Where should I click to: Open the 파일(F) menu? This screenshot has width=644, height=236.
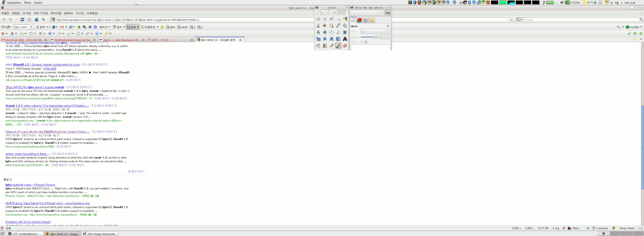[5, 13]
